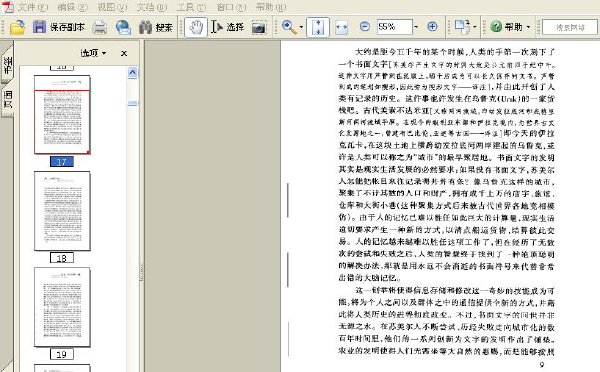This screenshot has height=372, width=600.
Task: Select the Zoom In magnifier tool
Action: [x=289, y=27]
